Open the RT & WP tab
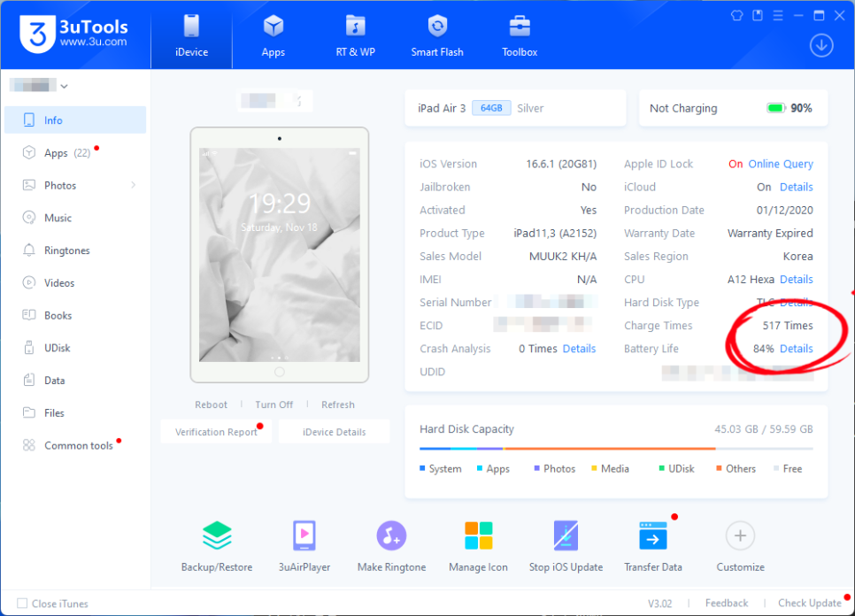Screen dimensions: 855x616 (x=356, y=35)
